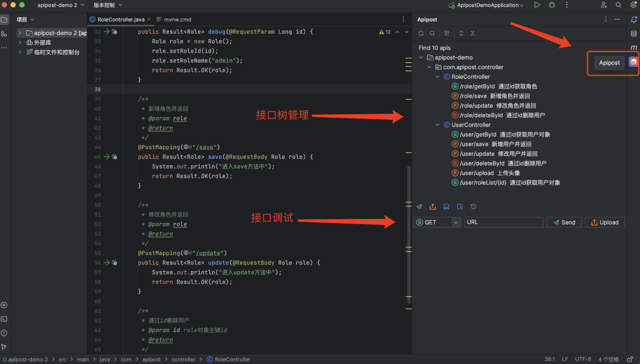Click gutter web icon on line 56

[115, 263]
